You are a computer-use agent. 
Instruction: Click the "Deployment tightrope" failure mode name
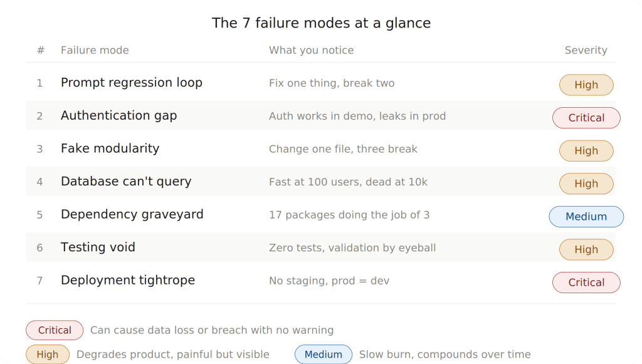[x=127, y=280]
